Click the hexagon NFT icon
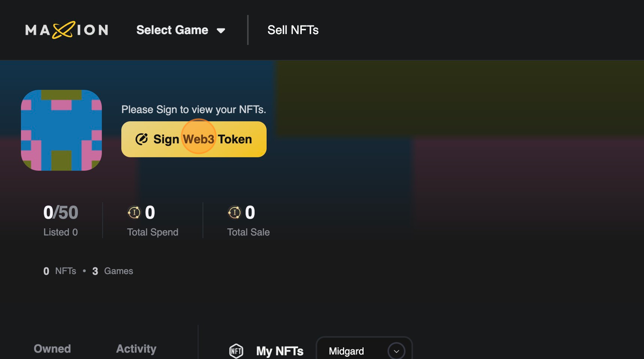The image size is (644, 359). pyautogui.click(x=236, y=351)
